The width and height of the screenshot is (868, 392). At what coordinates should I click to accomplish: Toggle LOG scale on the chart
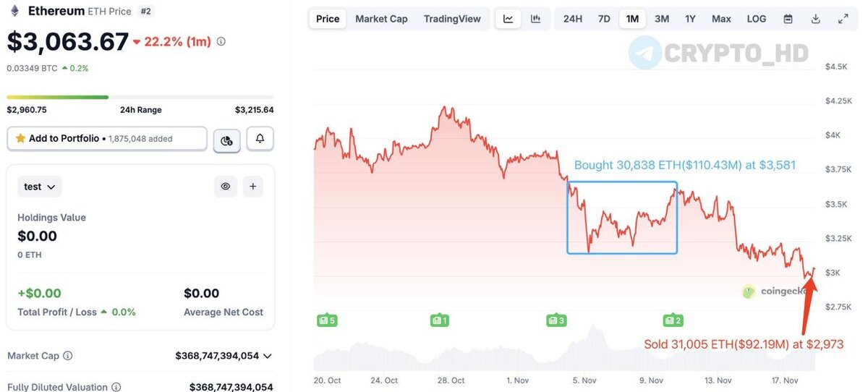(757, 19)
